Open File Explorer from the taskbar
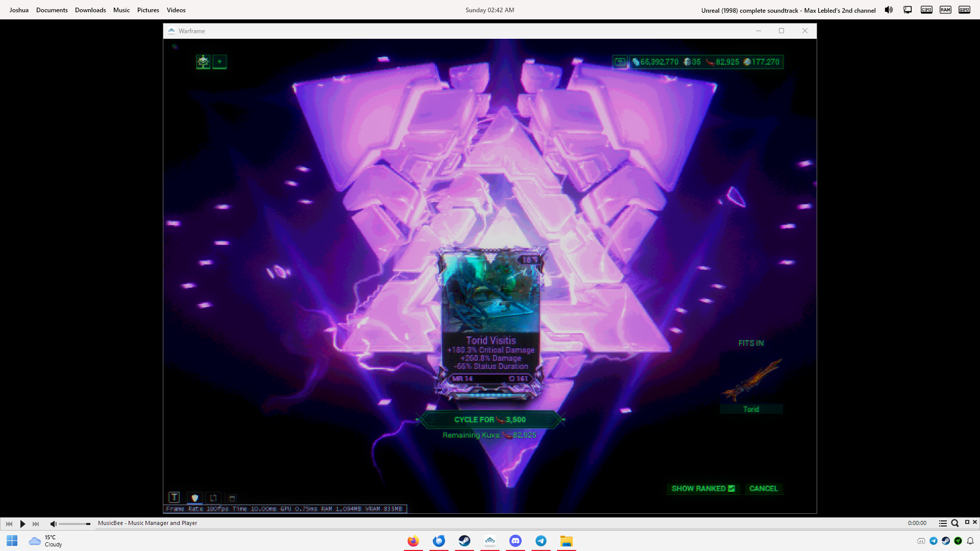This screenshot has height=551, width=980. (567, 541)
